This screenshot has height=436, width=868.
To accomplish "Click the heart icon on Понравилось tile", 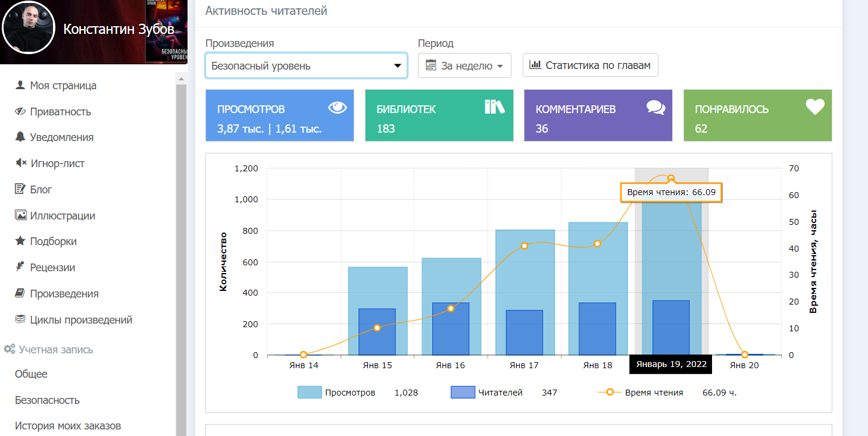I will pos(814,107).
